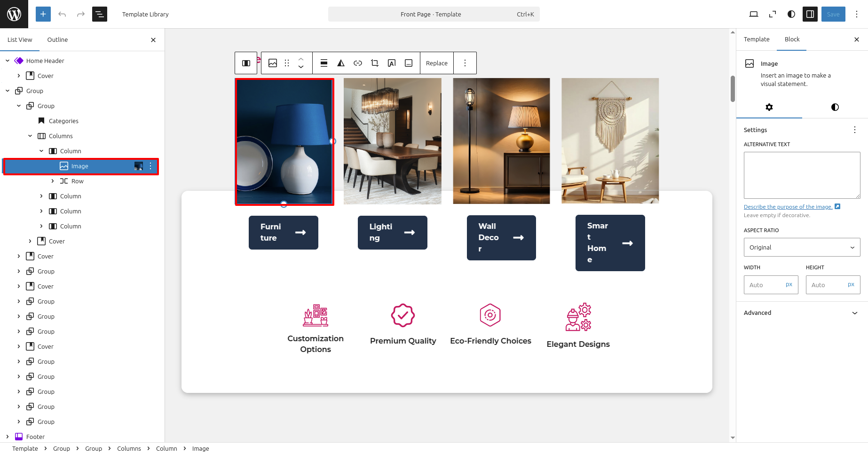Image resolution: width=868 pixels, height=454 pixels.
Task: Open the Template sidebar tab
Action: (757, 39)
